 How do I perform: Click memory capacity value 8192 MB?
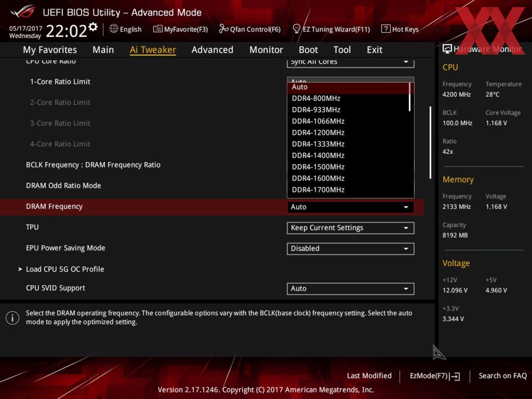tap(455, 235)
